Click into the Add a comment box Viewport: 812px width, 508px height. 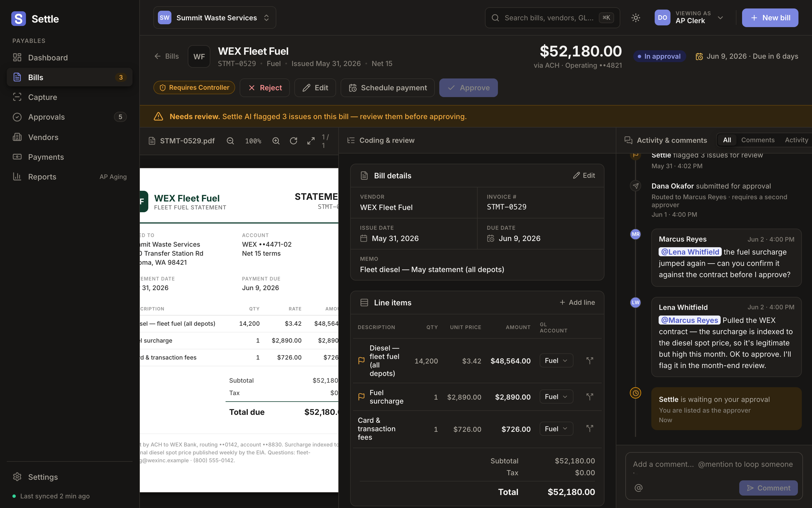coord(714,466)
